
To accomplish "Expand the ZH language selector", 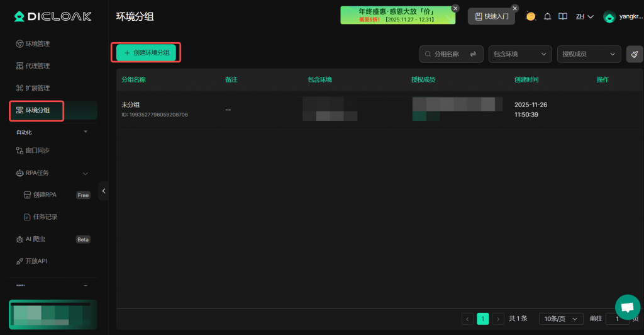I will [x=584, y=16].
